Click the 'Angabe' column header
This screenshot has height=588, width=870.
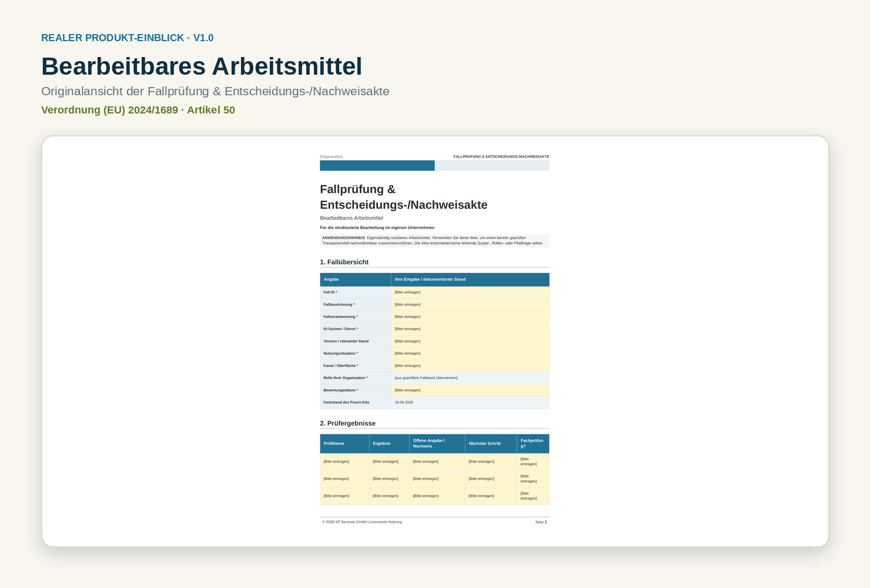point(356,279)
